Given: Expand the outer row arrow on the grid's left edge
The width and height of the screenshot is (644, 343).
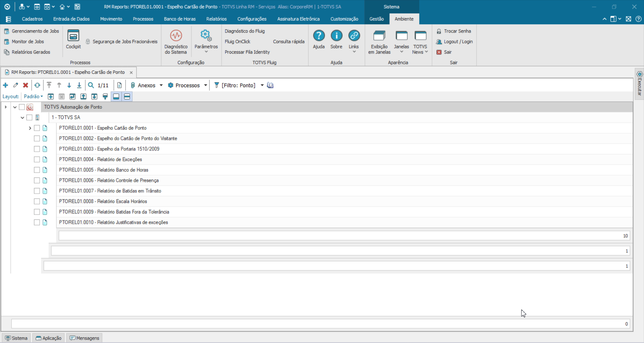Looking at the screenshot, I should point(6,107).
